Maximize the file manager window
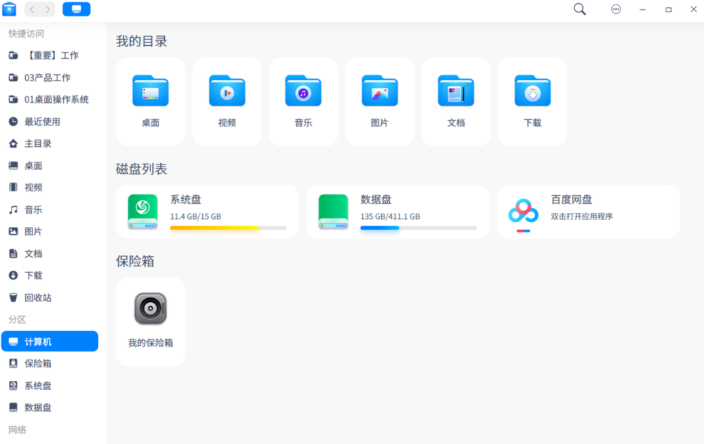Screen dimensions: 704x444 coord(668,9)
